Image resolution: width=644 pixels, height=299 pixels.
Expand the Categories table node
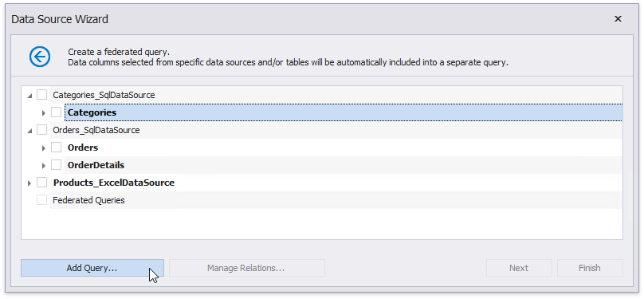tap(44, 113)
